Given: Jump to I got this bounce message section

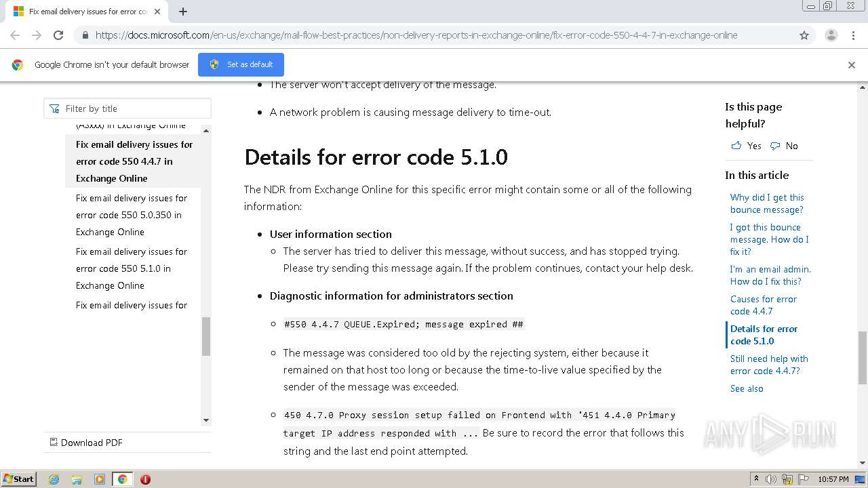Looking at the screenshot, I should pos(769,239).
